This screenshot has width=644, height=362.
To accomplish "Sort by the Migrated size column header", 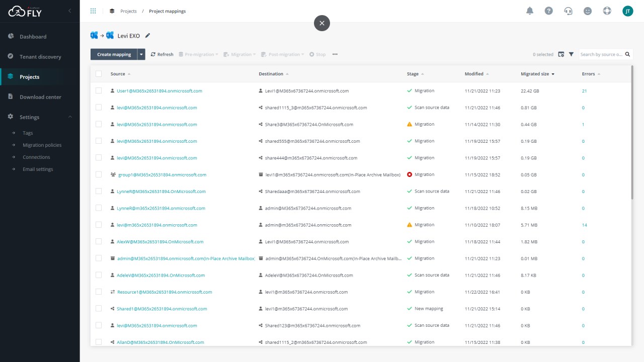I will 537,74.
